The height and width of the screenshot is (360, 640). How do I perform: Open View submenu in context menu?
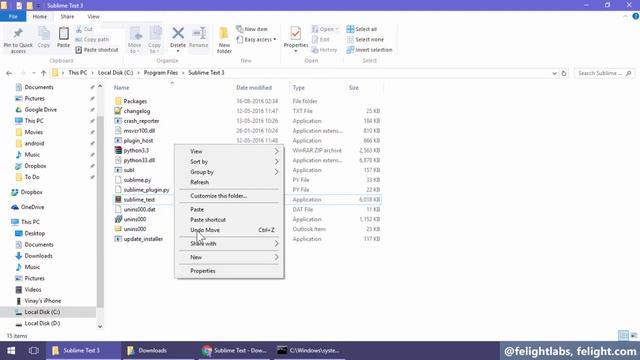tap(229, 151)
